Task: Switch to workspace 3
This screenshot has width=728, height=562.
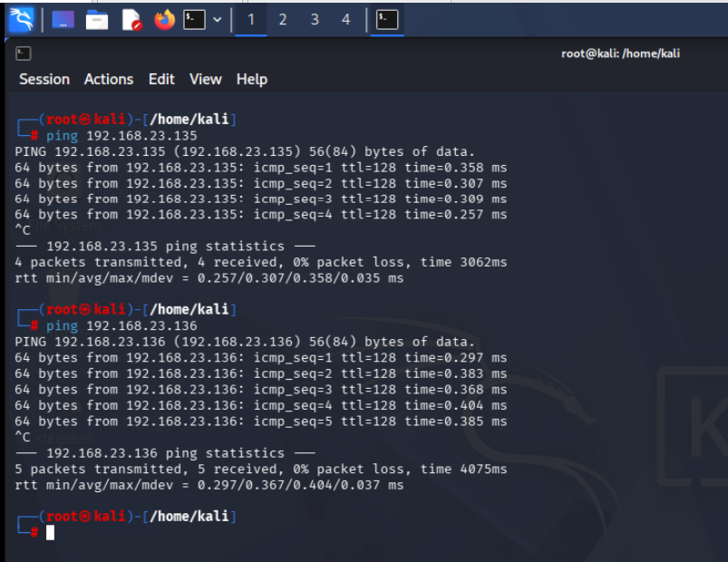Action: point(315,20)
